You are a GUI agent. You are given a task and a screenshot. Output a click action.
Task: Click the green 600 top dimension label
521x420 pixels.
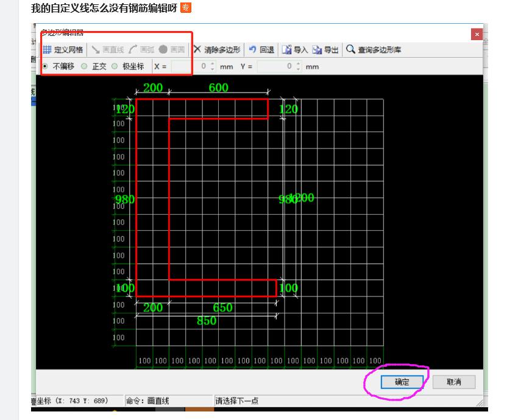pyautogui.click(x=218, y=88)
